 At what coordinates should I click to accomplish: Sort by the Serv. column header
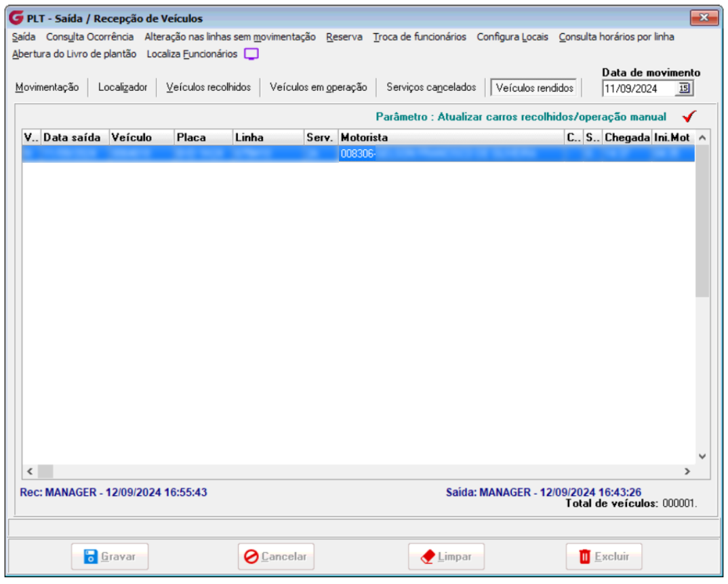[321, 138]
